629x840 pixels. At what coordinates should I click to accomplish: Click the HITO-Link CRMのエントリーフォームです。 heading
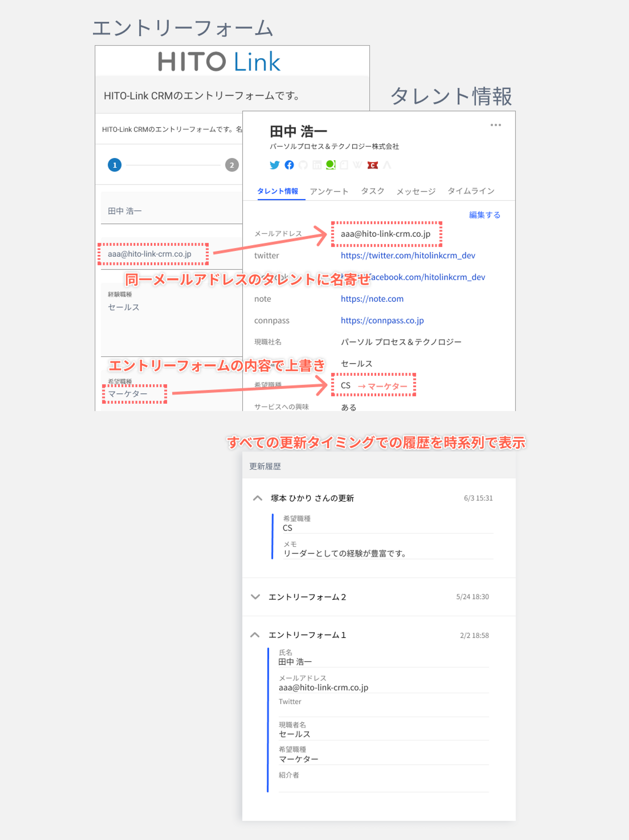[x=201, y=96]
